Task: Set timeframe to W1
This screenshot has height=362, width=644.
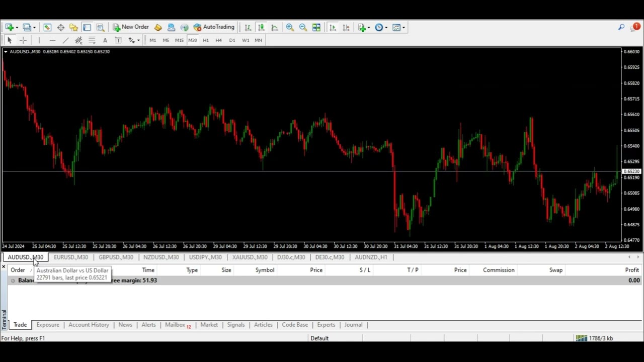Action: click(x=246, y=40)
